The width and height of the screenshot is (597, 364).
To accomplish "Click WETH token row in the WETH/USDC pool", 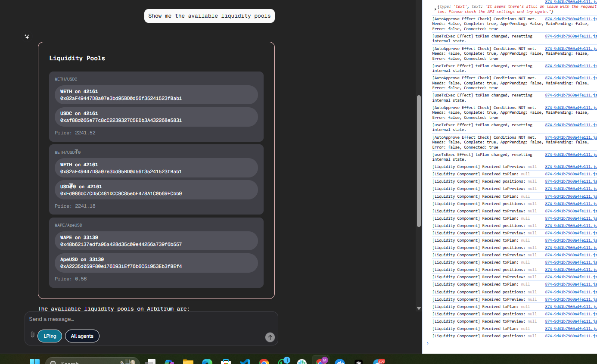I will (156, 95).
